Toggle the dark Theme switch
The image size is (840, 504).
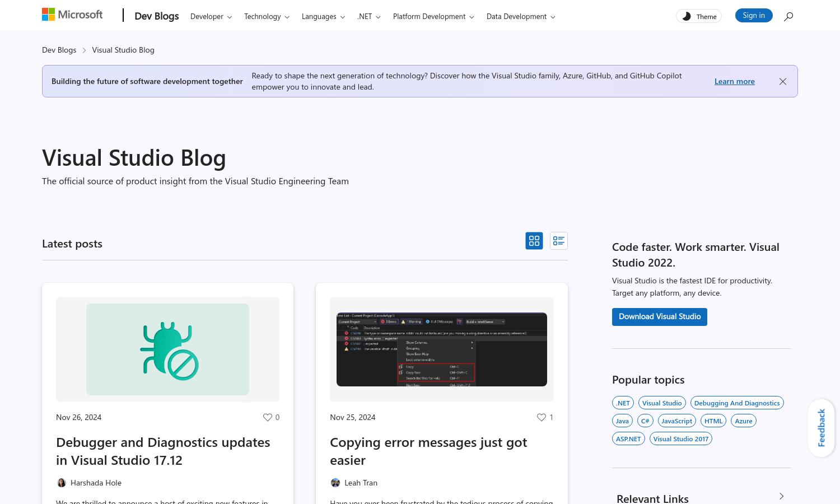[x=698, y=16]
